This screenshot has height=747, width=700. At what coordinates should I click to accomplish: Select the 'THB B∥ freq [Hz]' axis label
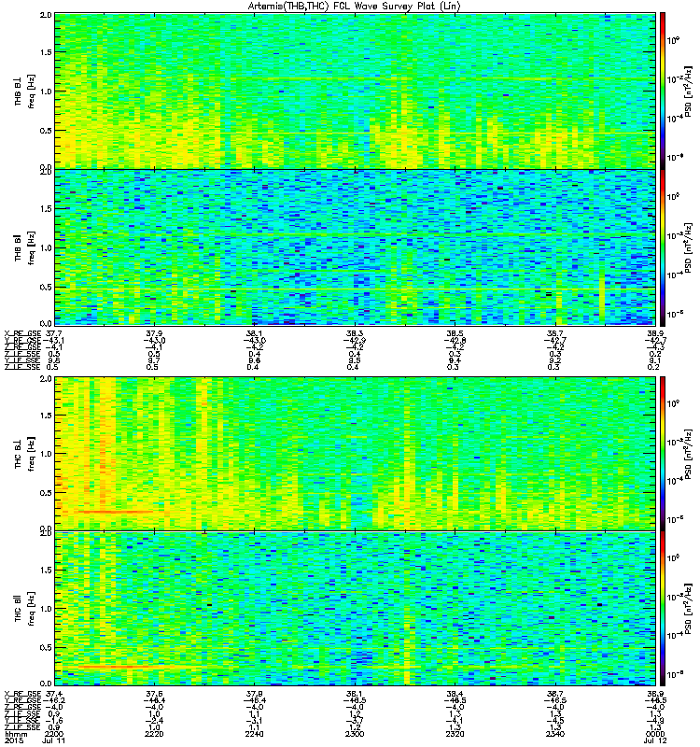(24, 247)
